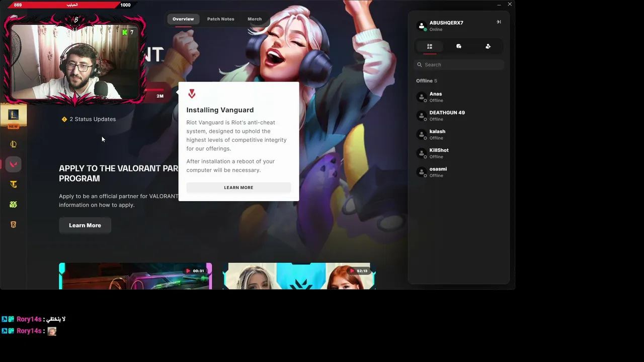Click the add friend icon

coord(488,46)
